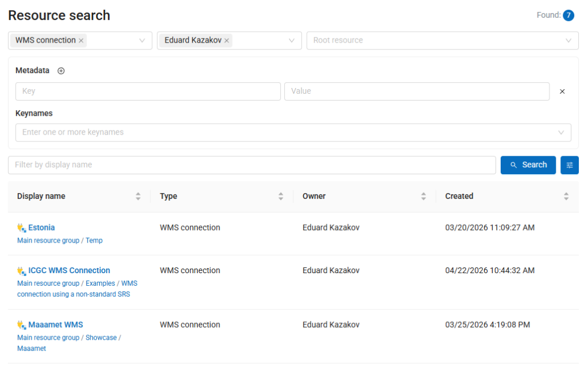Open Main resource group under ICGC WMS Connection
Image resolution: width=588 pixels, height=368 pixels.
(x=48, y=283)
